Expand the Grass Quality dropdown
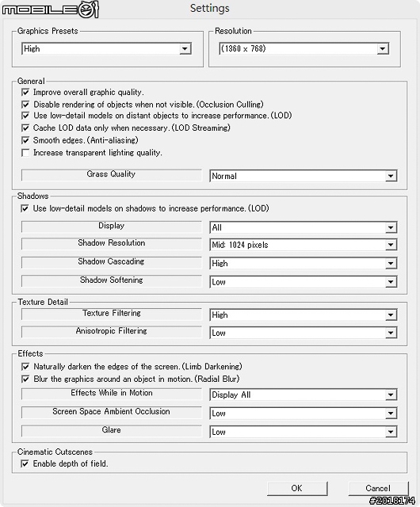Viewport: 420px width, 507px height. [x=304, y=176]
